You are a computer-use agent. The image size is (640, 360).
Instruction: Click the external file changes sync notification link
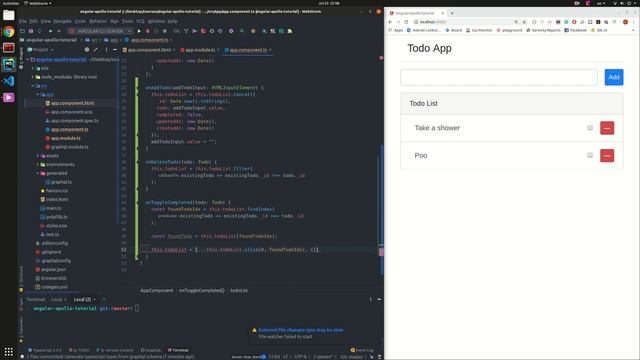tap(301, 330)
